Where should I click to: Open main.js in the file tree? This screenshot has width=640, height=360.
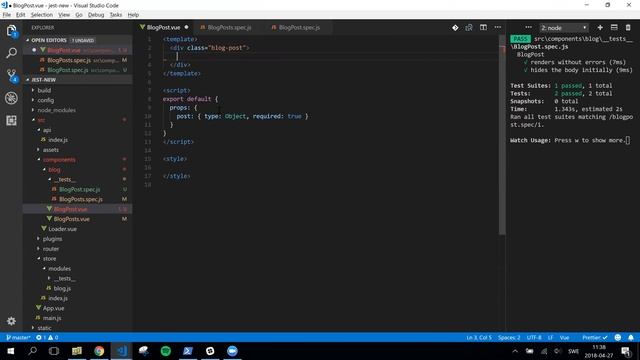[52, 318]
